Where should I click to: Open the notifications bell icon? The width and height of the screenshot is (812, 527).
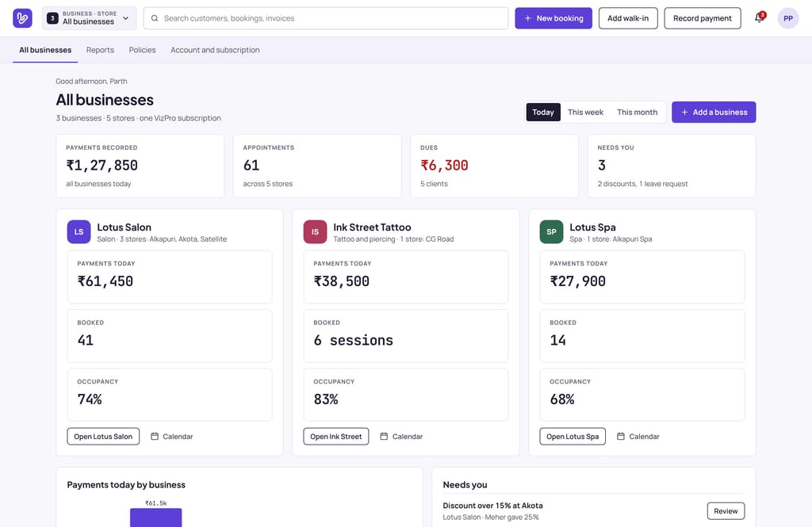[x=759, y=18]
